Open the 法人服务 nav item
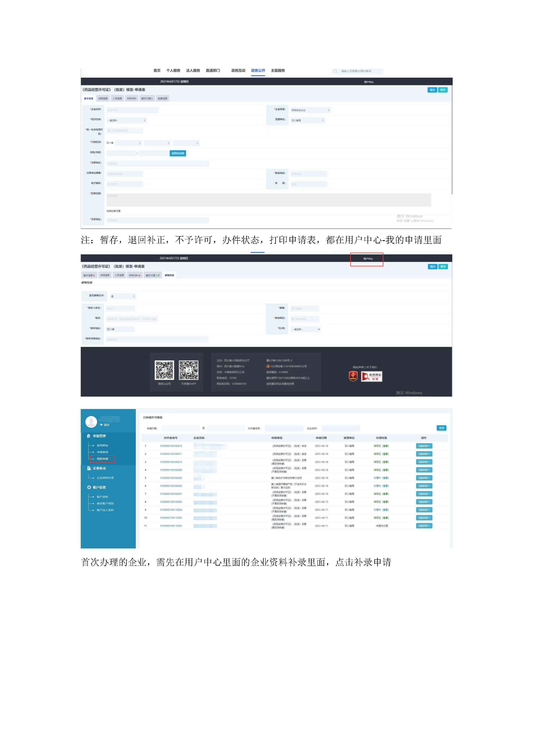534x756 pixels. [193, 70]
